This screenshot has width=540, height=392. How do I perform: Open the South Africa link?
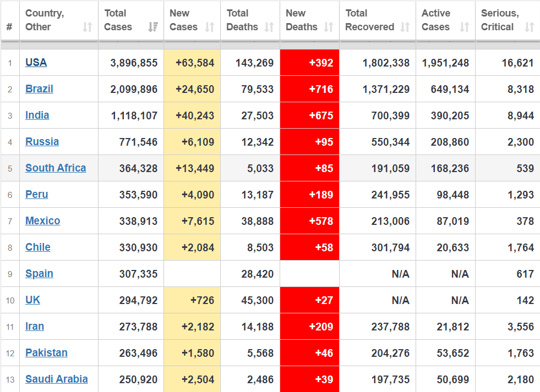[56, 168]
